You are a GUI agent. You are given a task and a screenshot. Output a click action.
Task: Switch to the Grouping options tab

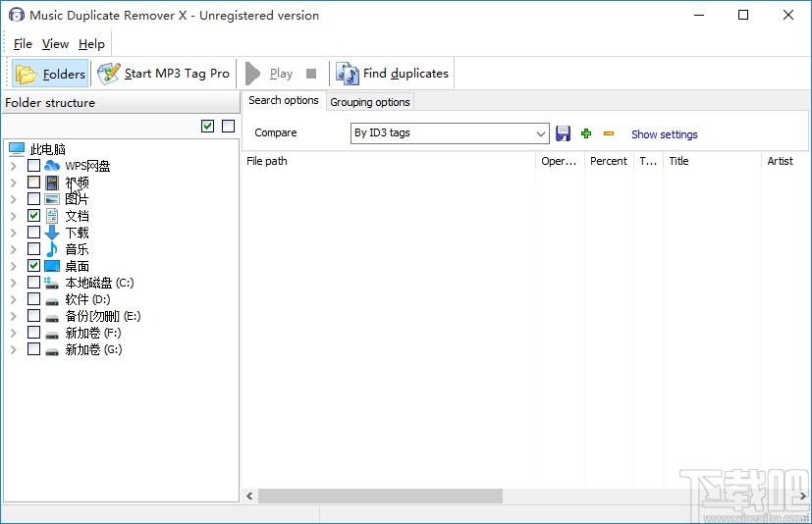pyautogui.click(x=370, y=102)
